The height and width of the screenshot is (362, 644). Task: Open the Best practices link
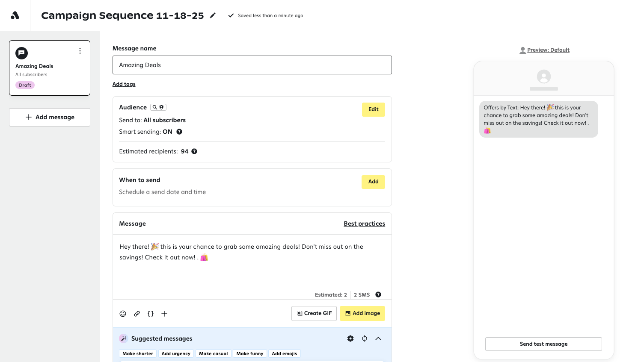tap(364, 224)
